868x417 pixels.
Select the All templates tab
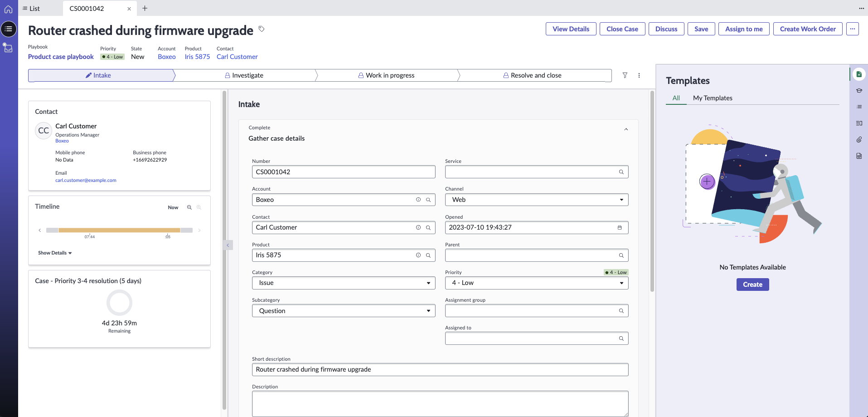point(676,98)
